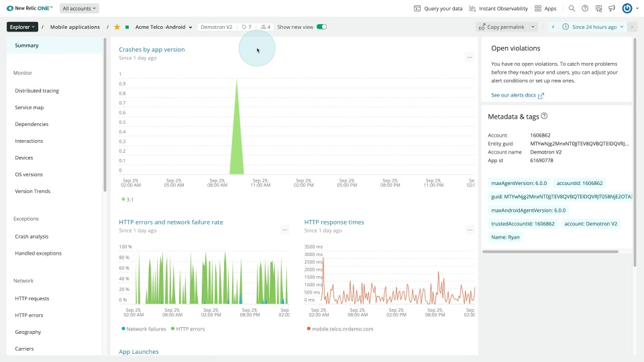Open the help question mark icon
644x362 pixels.
[585, 8]
